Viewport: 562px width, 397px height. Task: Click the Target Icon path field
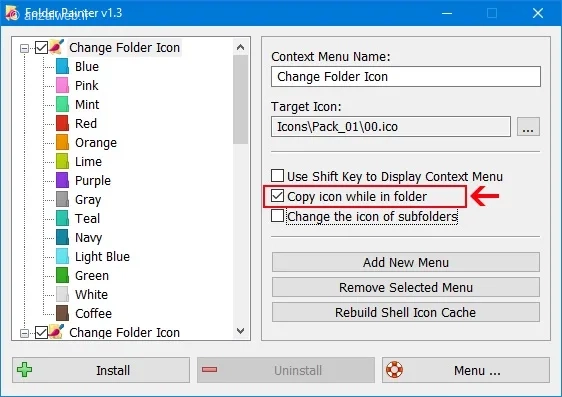[391, 126]
